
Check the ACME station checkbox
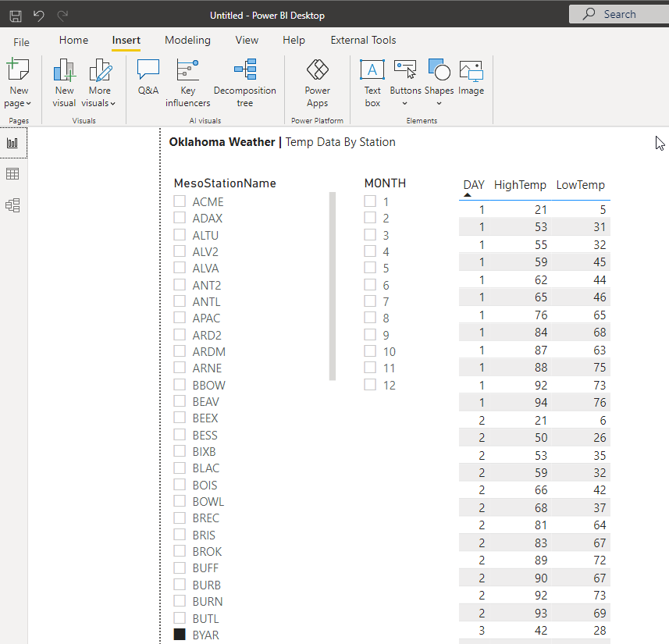click(180, 201)
